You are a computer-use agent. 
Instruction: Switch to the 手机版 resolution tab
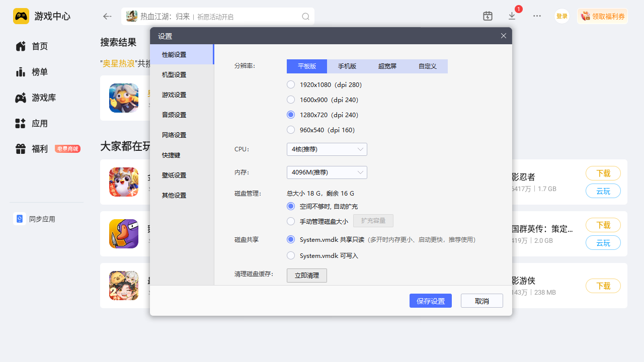coord(347,66)
